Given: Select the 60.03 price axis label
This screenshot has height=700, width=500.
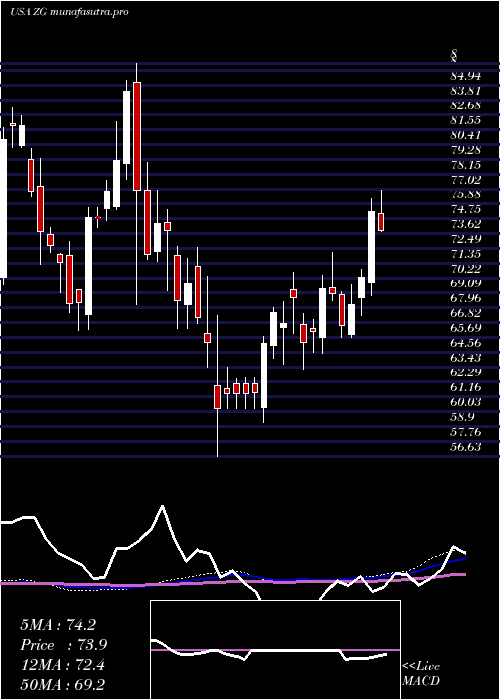Looking at the screenshot, I should (466, 402).
